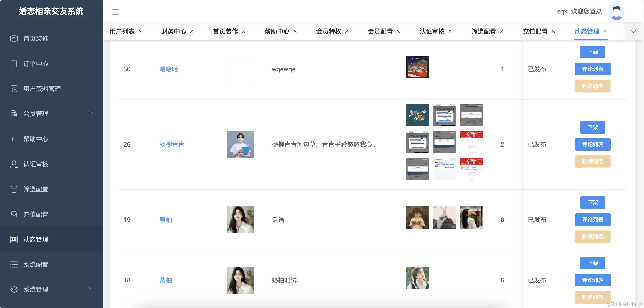Click 下架 for the wqewqe post
Image resolution: width=644 pixels, height=308 pixels.
tap(593, 52)
